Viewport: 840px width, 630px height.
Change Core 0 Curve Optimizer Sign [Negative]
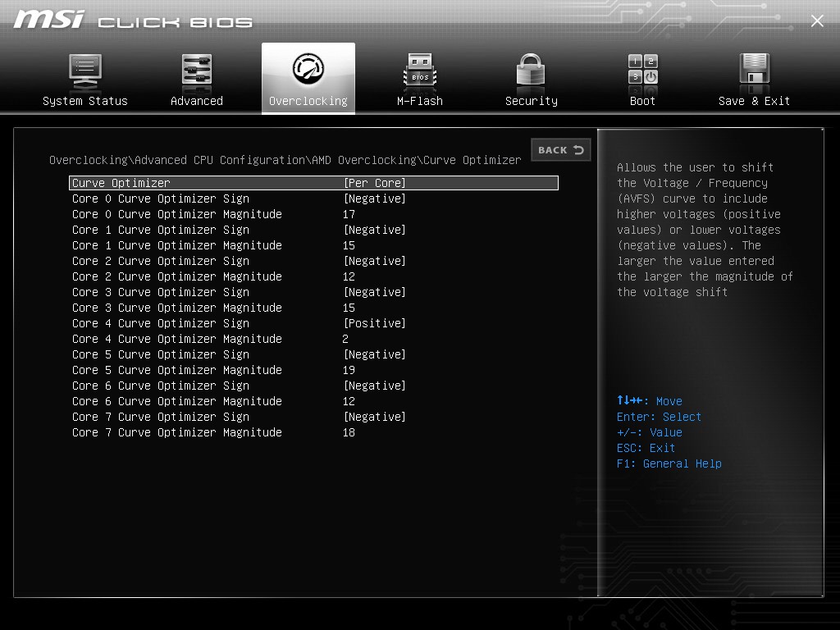click(374, 199)
